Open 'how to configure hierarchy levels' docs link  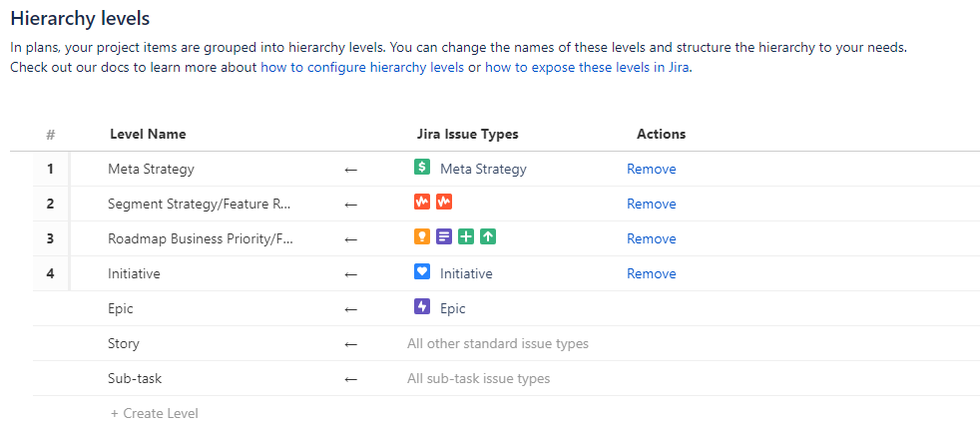pos(362,68)
